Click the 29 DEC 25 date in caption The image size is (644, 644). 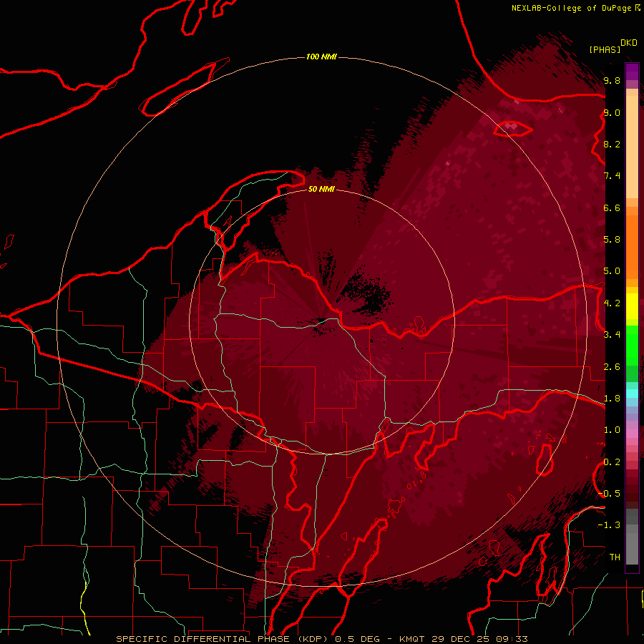coord(462,639)
